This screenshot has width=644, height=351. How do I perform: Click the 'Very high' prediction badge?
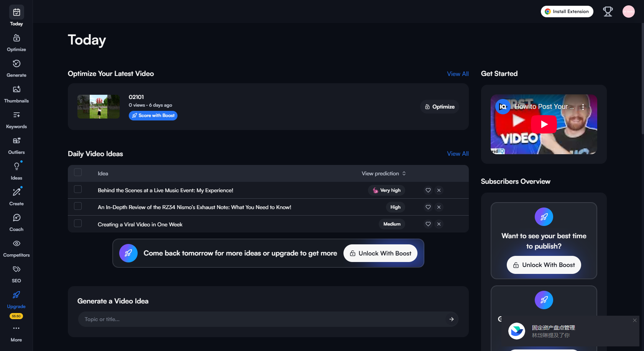(x=387, y=190)
